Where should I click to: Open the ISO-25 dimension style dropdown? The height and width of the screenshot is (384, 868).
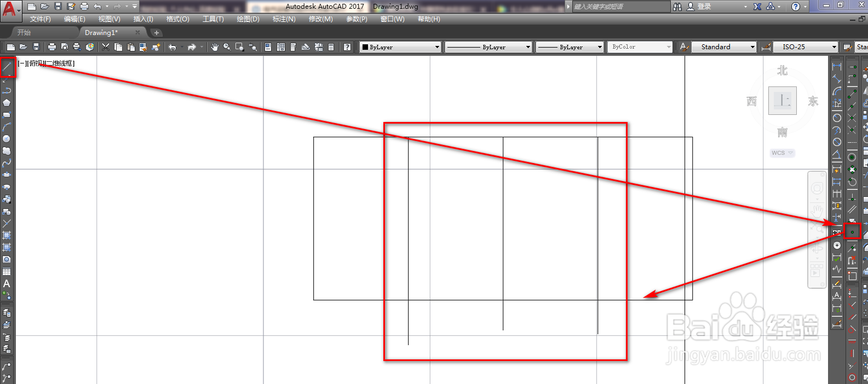806,47
